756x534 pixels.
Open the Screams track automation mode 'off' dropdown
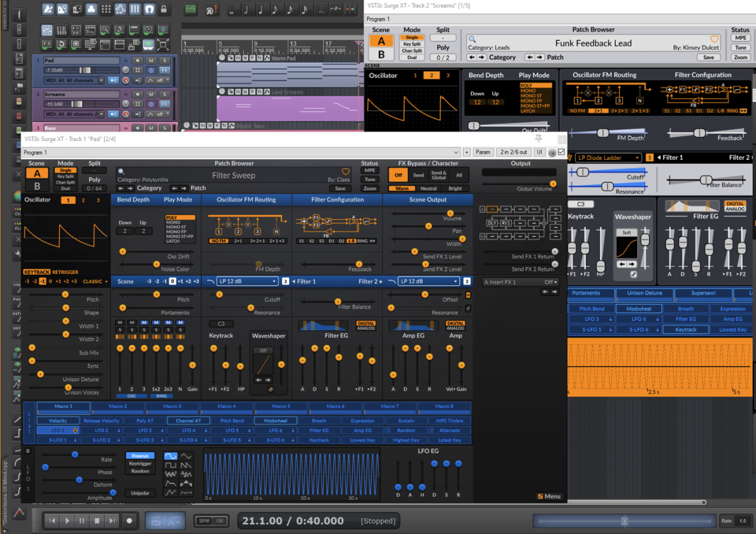click(159, 114)
